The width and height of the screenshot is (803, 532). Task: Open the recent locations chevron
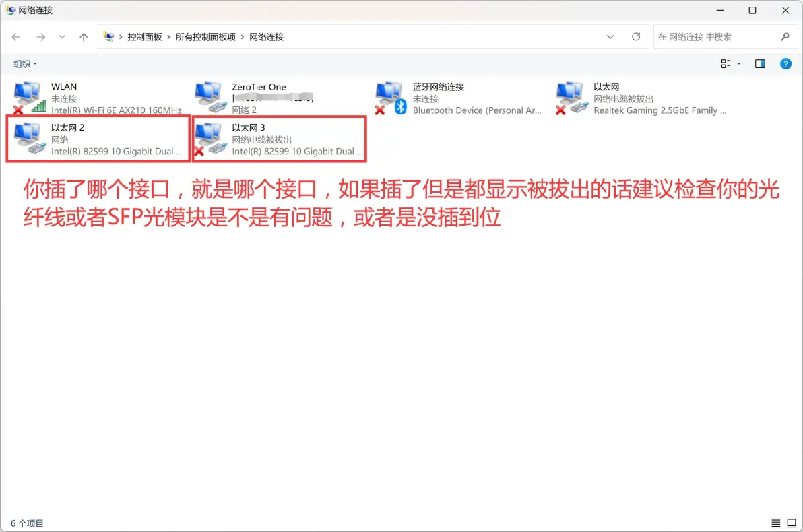pos(63,37)
